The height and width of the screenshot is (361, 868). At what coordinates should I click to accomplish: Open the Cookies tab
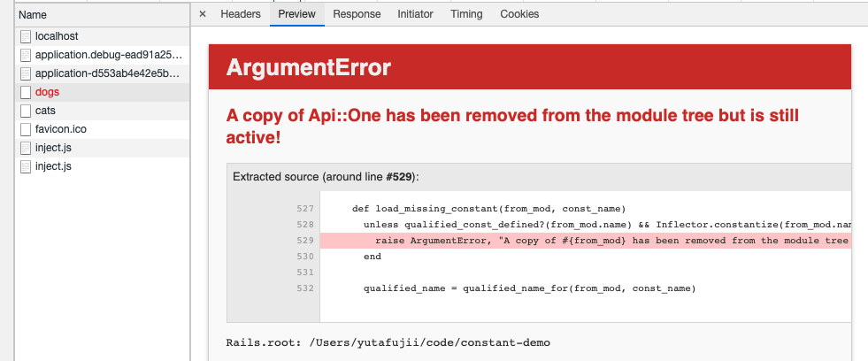519,14
